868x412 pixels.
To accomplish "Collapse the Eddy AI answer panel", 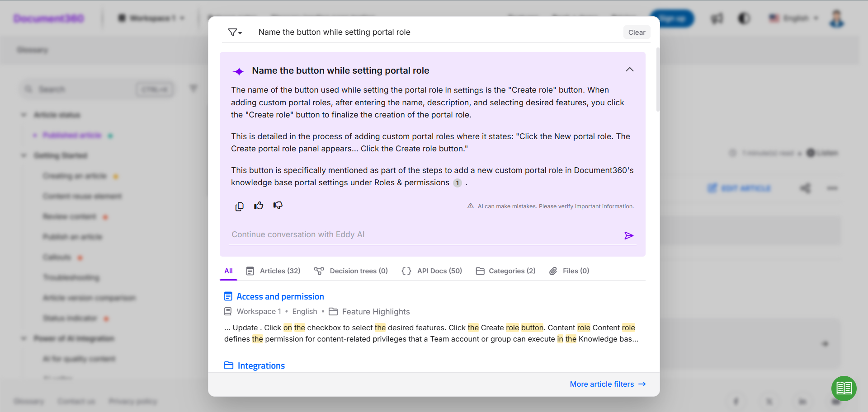I will (629, 70).
